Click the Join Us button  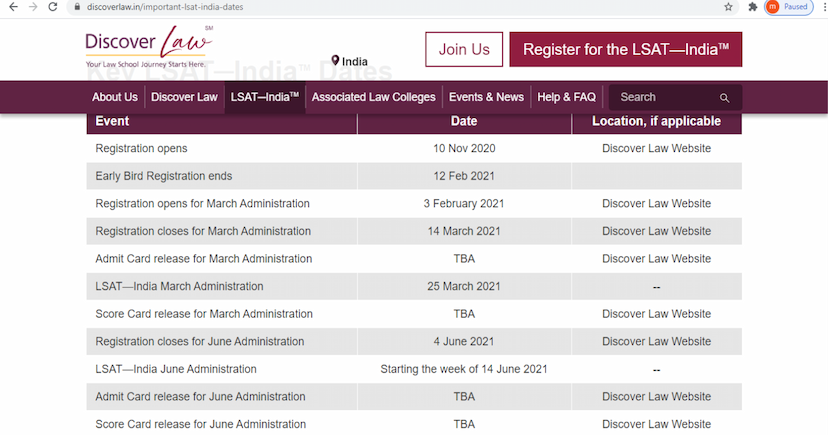(464, 49)
